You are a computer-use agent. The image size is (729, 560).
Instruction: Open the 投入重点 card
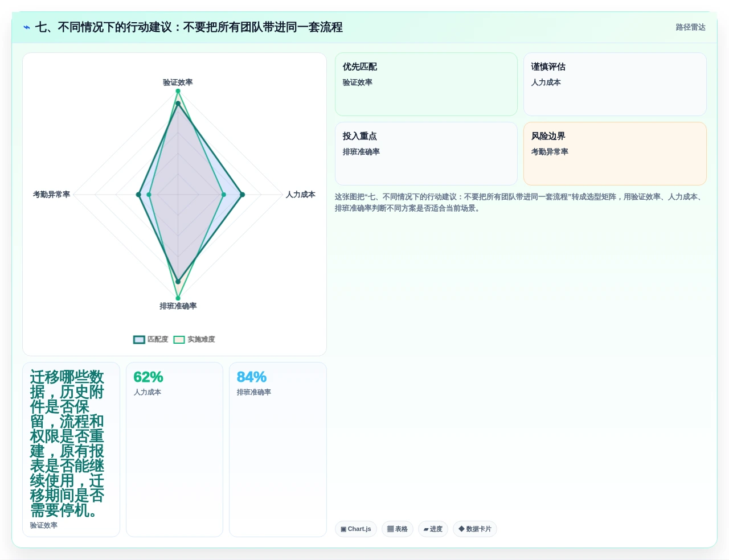(426, 154)
